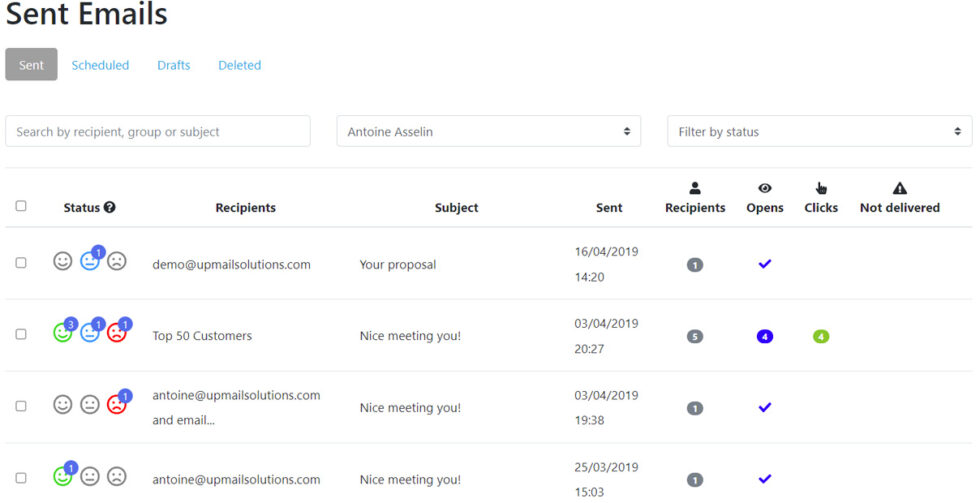Open the Antoine Asselin sender dropdown

488,131
